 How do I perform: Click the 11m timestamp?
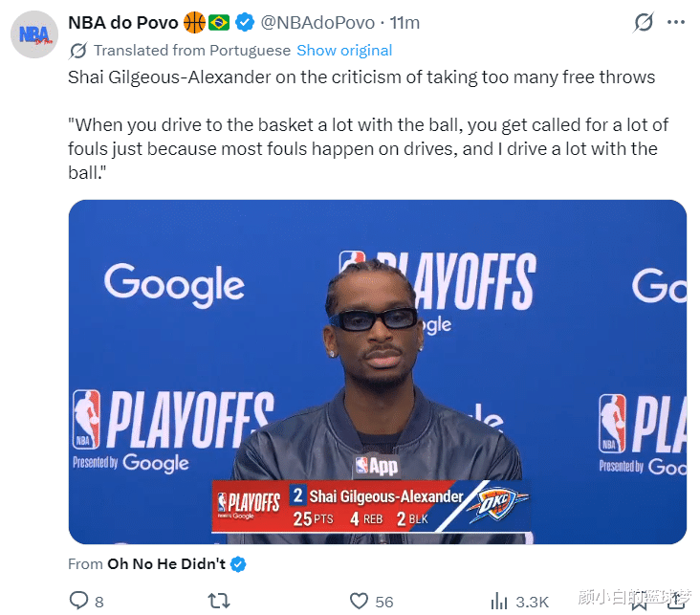[x=405, y=22]
